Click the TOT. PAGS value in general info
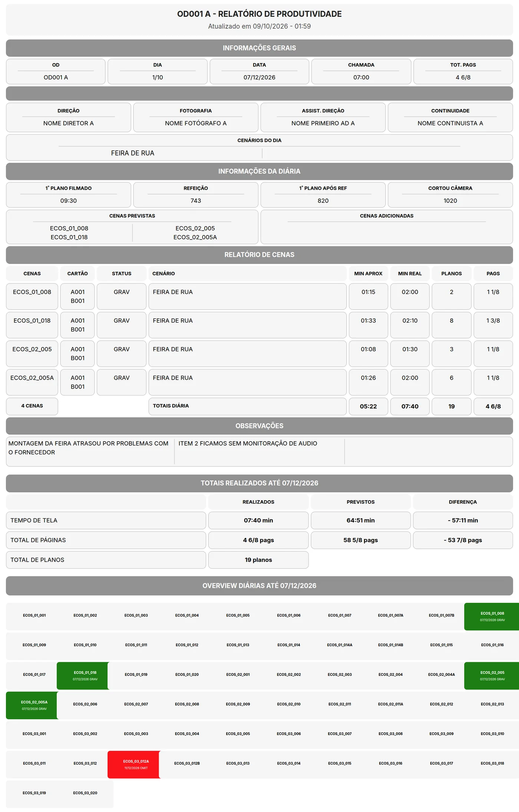The width and height of the screenshot is (519, 812). pyautogui.click(x=463, y=77)
